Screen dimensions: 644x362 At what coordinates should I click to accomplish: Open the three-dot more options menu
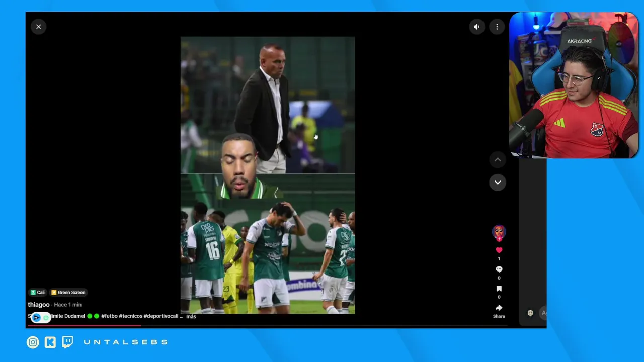click(x=497, y=27)
